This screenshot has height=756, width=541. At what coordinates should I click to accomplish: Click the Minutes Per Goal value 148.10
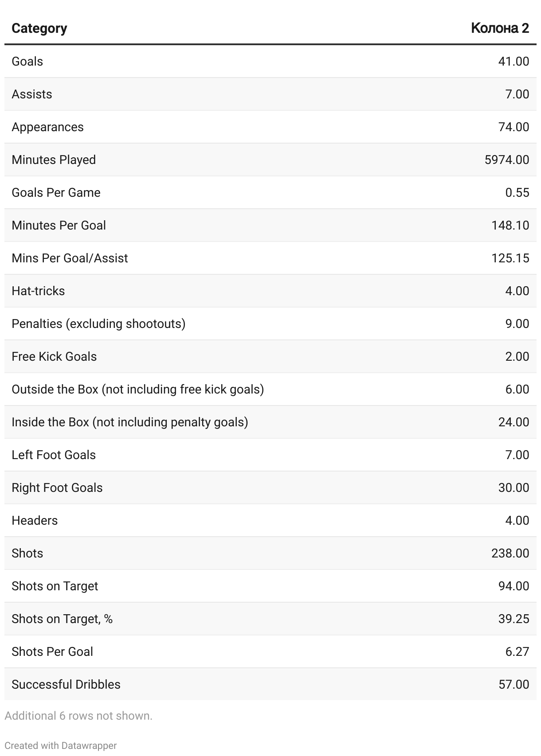pyautogui.click(x=510, y=225)
